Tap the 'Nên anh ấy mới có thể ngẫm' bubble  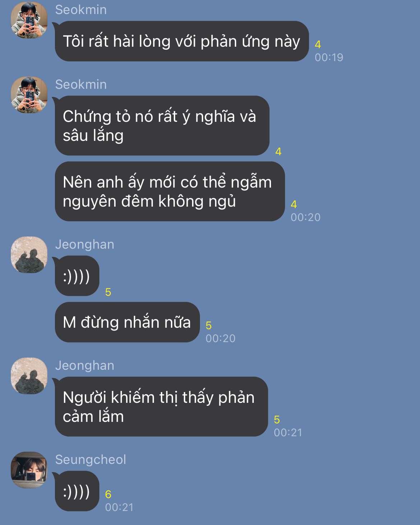pyautogui.click(x=169, y=192)
